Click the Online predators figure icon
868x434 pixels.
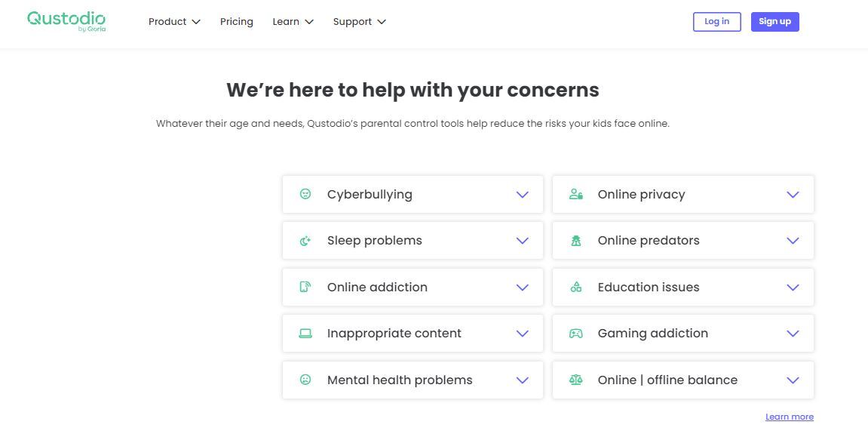[x=575, y=241]
